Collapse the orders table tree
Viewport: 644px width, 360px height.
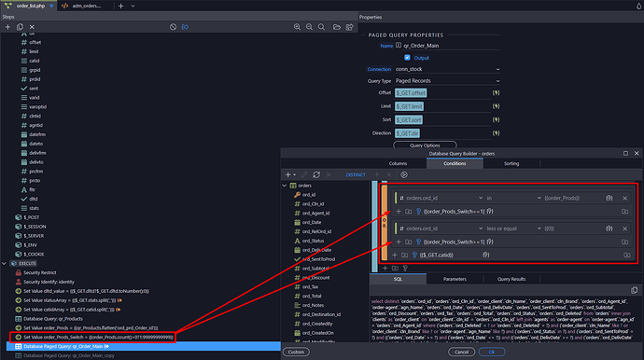[x=285, y=186]
